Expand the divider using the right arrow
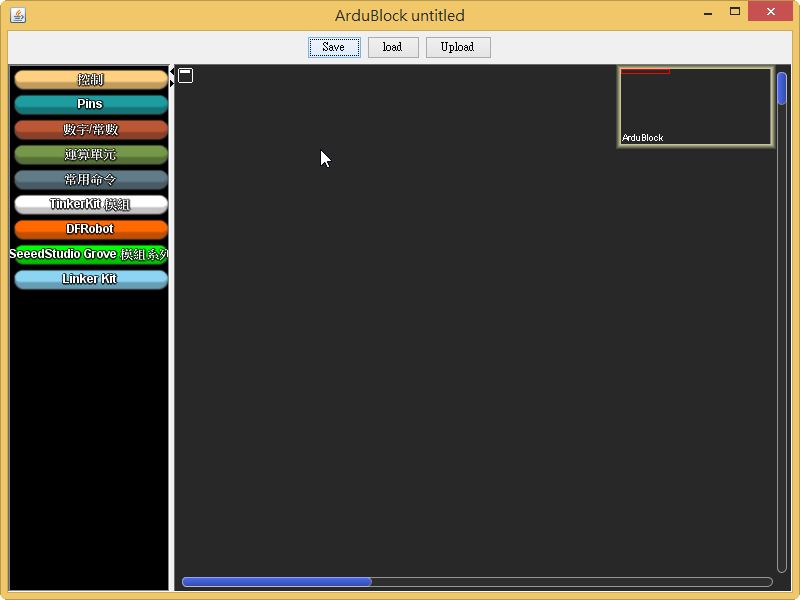The width and height of the screenshot is (800, 600). 172,84
